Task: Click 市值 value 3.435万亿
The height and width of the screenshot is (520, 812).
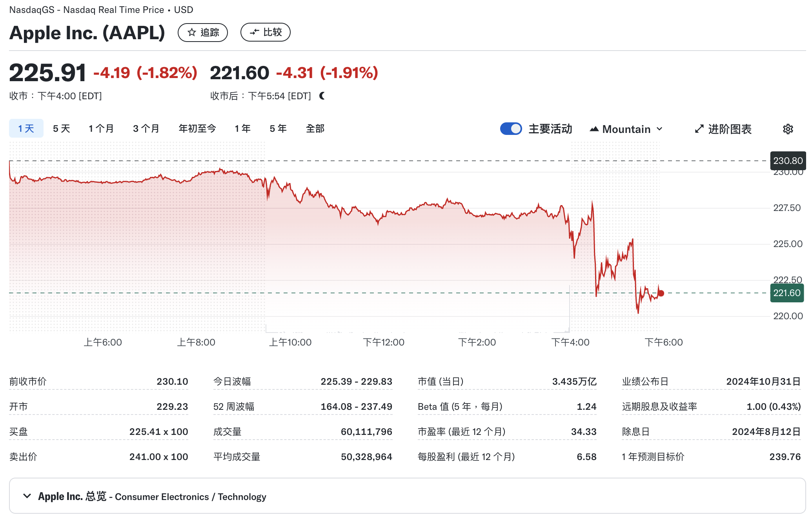Action: [574, 382]
